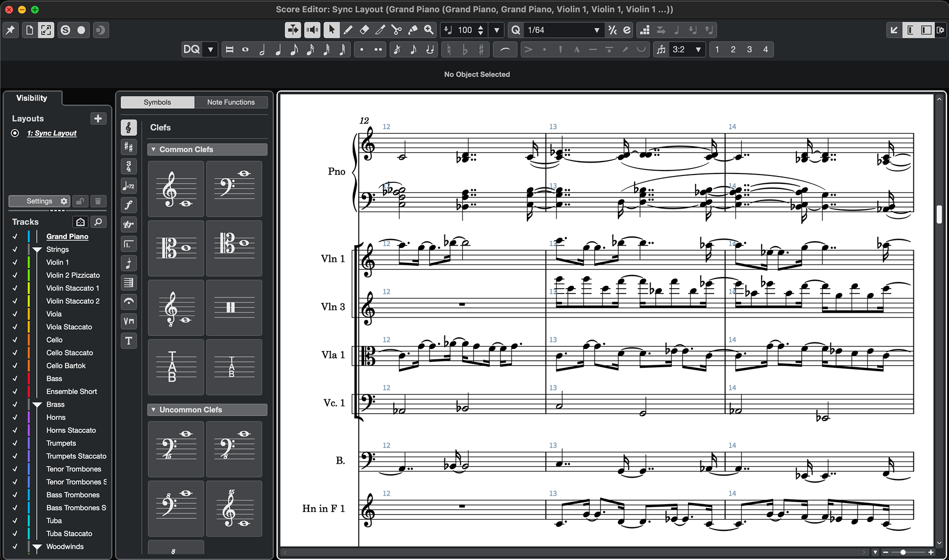Open the Key Signatures symbol category
Screen dimensions: 949x560
pos(129,147)
